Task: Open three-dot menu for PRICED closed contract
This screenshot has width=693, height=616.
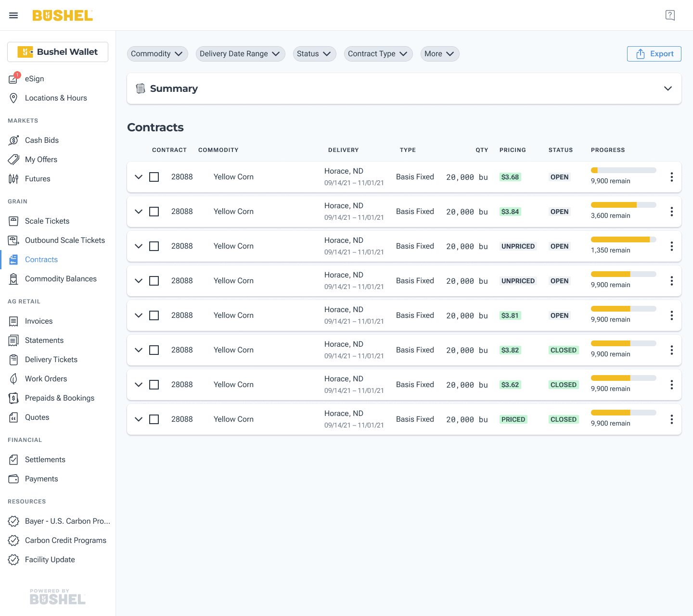Action: coord(671,419)
